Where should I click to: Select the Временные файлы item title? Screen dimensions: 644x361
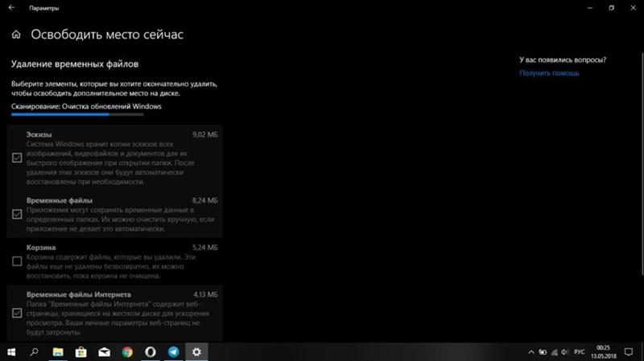pos(59,201)
